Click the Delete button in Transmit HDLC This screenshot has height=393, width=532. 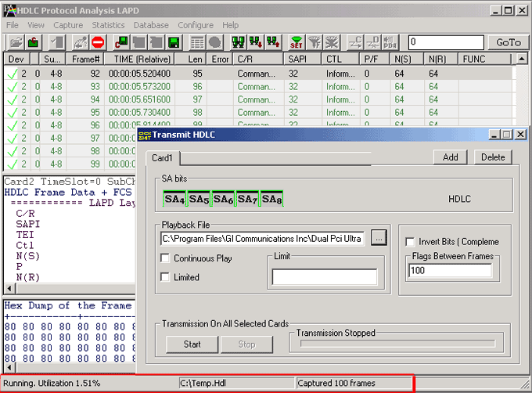pyautogui.click(x=493, y=157)
